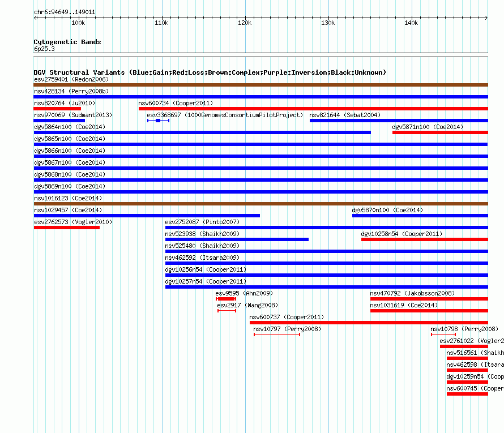Click the 120k ruler mark
Viewport: 504px width, 433px height.
tap(245, 23)
